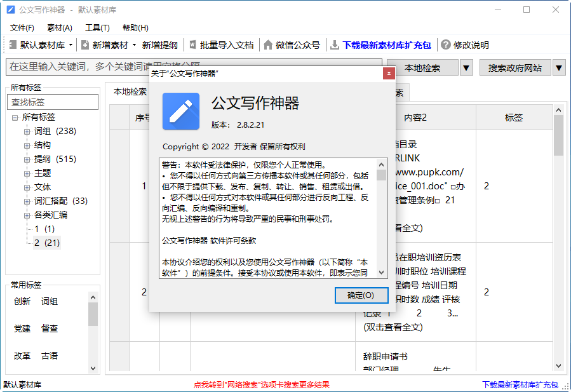Click the 查找标签 search field

coord(53,102)
